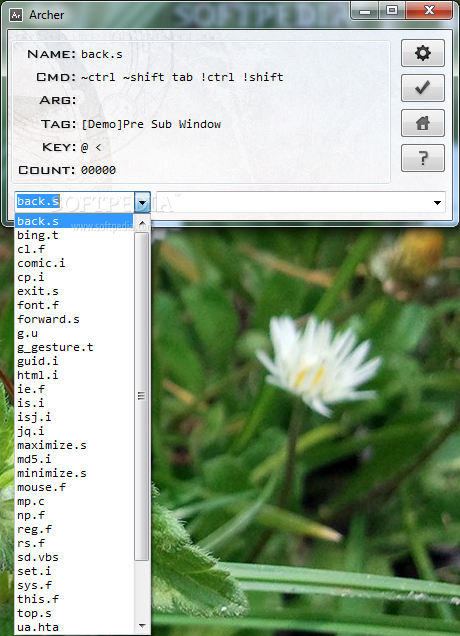Image resolution: width=460 pixels, height=636 pixels.
Task: Choose minimize.s from the list
Action: point(74,473)
